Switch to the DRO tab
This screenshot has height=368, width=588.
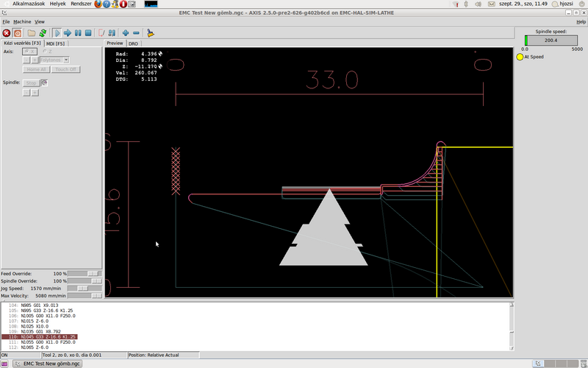click(x=133, y=43)
